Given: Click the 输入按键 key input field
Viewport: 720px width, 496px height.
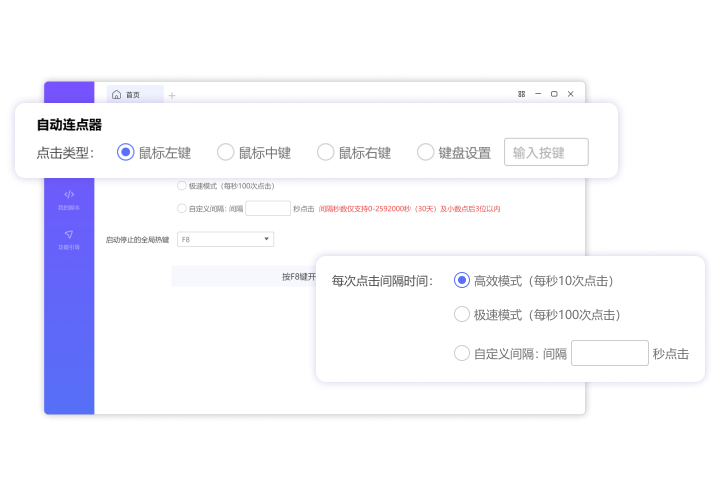Looking at the screenshot, I should click(x=546, y=152).
